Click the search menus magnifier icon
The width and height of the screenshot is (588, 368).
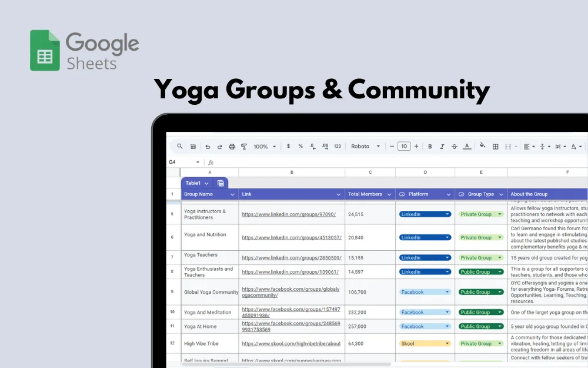click(180, 147)
